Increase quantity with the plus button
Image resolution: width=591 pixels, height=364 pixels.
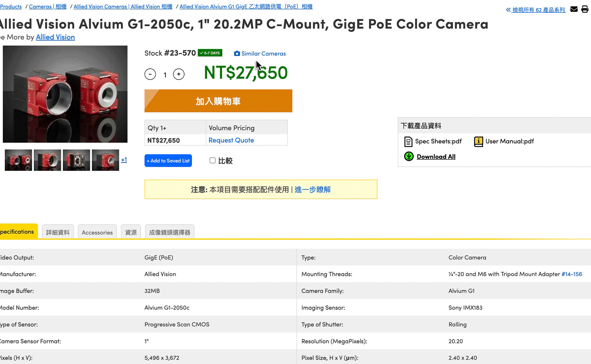pos(179,74)
